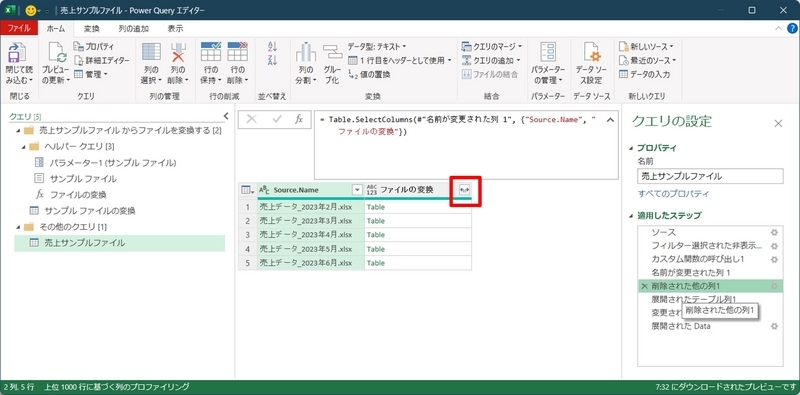Open the すべてのプロパティ link

tap(673, 194)
